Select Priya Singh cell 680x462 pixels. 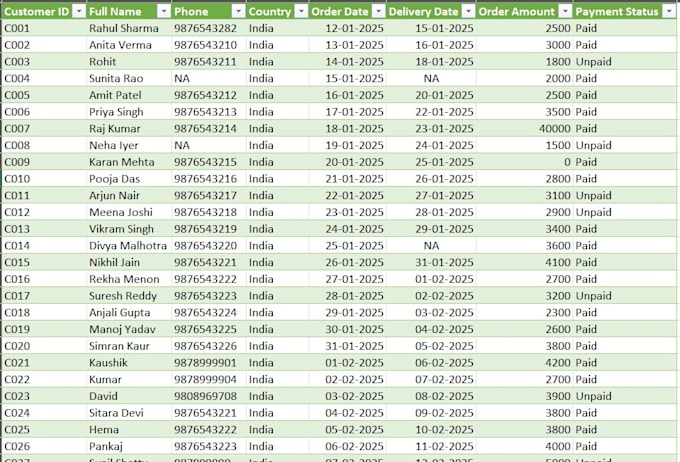point(129,112)
